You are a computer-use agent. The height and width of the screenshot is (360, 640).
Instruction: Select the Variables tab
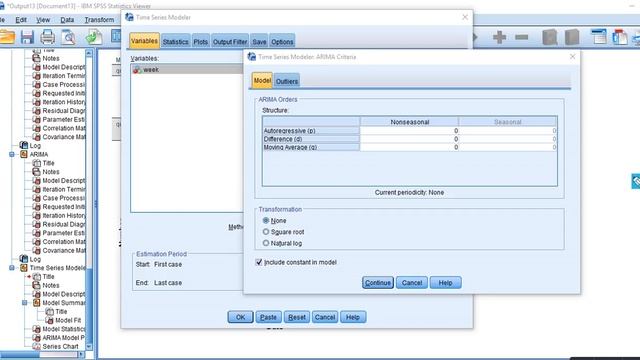[x=144, y=41]
